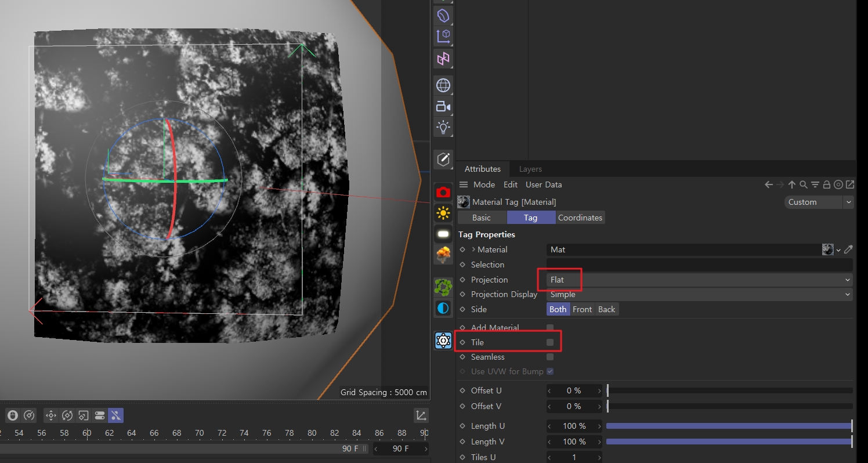Toggle rotation keyframe recording icon
868x463 pixels.
pos(67,415)
